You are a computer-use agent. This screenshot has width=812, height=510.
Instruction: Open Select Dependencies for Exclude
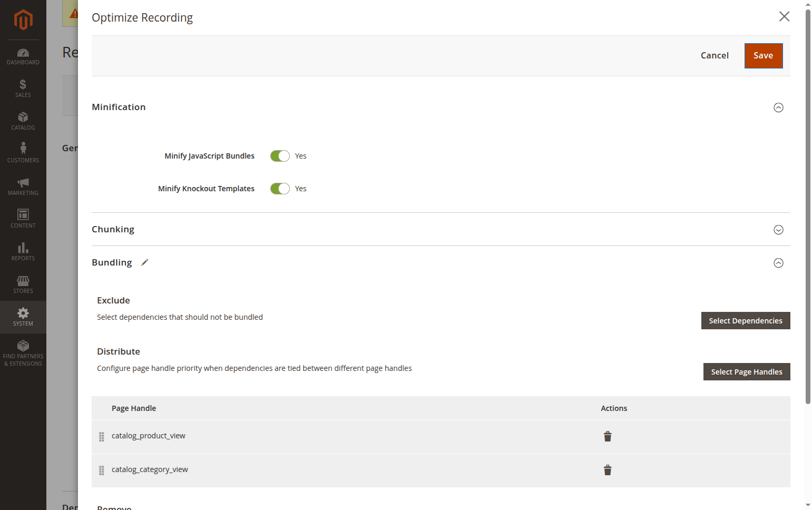pos(746,321)
